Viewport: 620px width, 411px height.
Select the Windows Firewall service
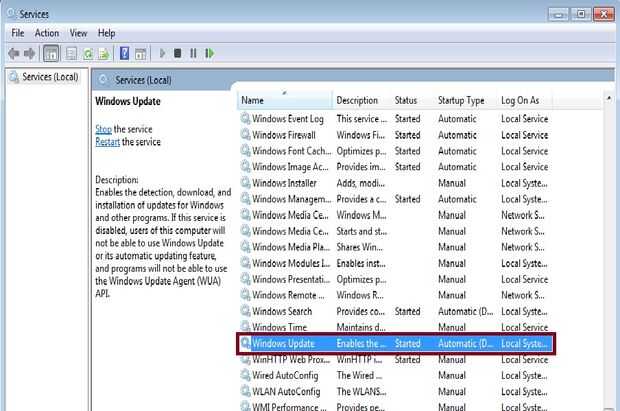click(x=396, y=135)
